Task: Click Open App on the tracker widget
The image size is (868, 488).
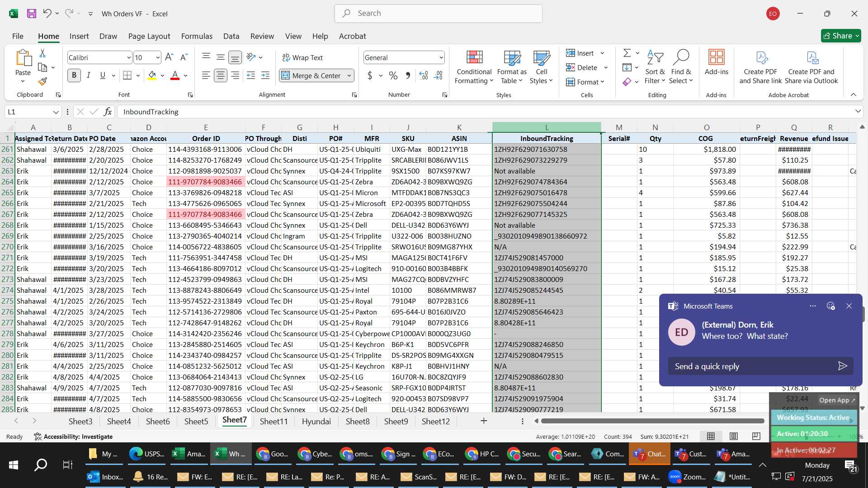Action: [837, 400]
